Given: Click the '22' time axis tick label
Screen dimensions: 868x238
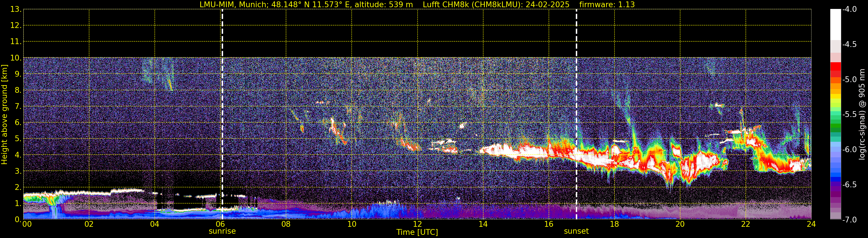Looking at the screenshot, I should [746, 224].
